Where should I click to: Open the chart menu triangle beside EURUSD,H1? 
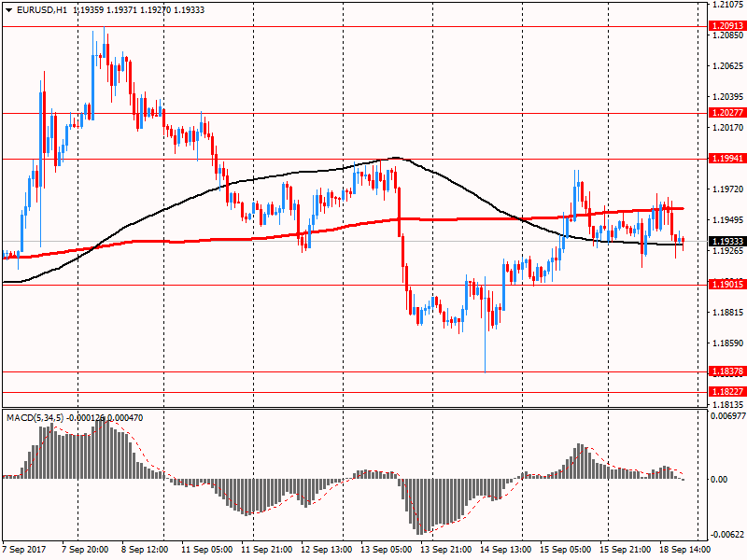[8, 10]
